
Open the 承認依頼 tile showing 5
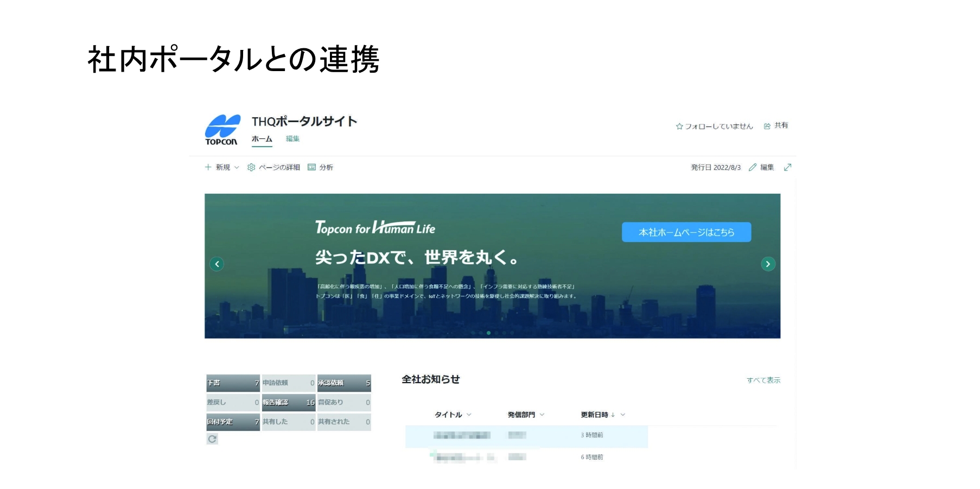pos(344,383)
